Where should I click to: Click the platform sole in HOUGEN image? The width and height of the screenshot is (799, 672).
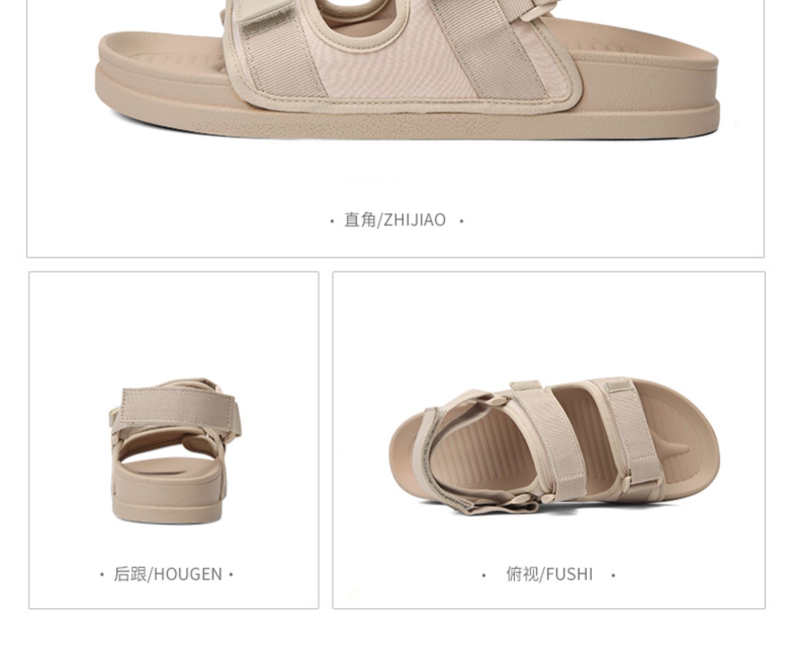click(166, 496)
